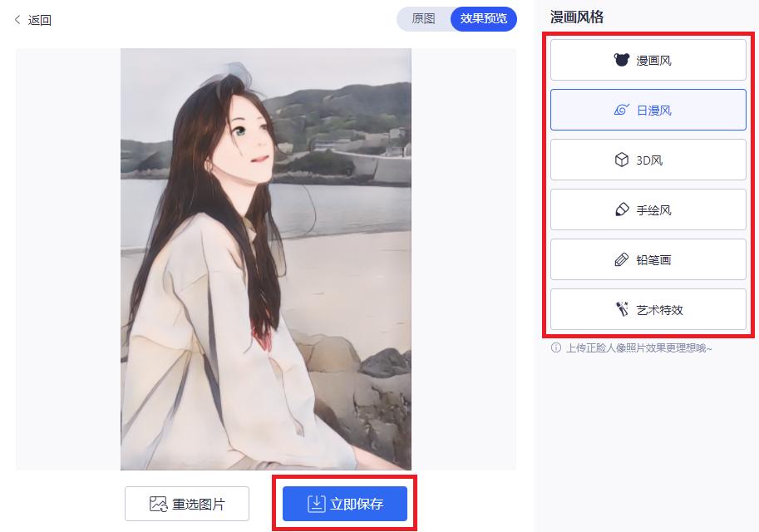The height and width of the screenshot is (532, 759).
Task: Click the download icon inside 立即保存 button
Action: pos(317,502)
